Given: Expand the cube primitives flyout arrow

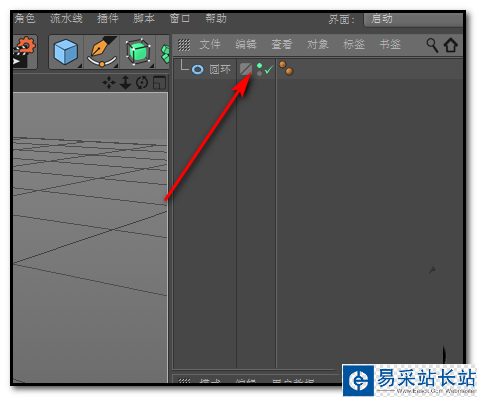Looking at the screenshot, I should [x=80, y=66].
